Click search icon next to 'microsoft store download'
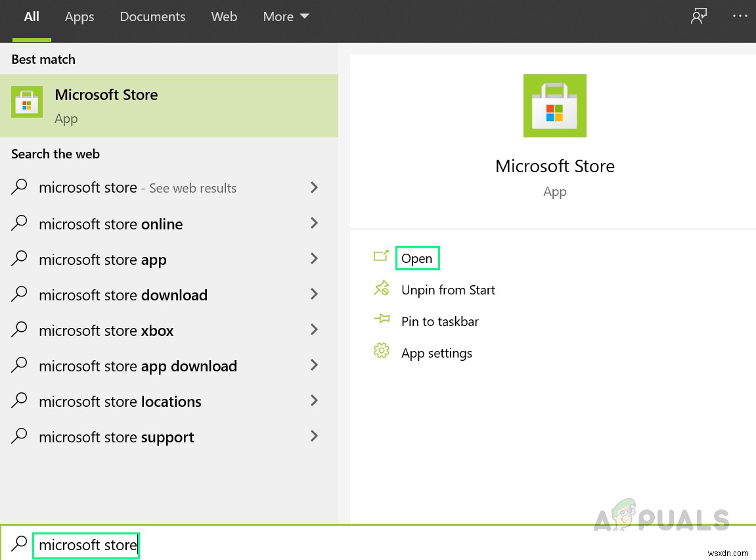This screenshot has height=560, width=756. 19,294
